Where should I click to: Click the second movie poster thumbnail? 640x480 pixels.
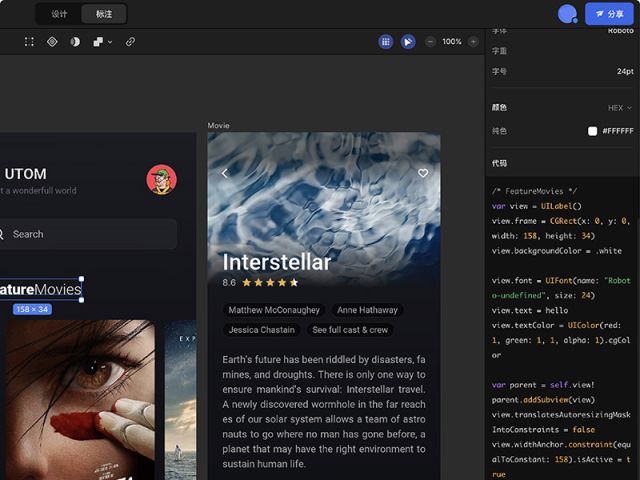point(180,400)
